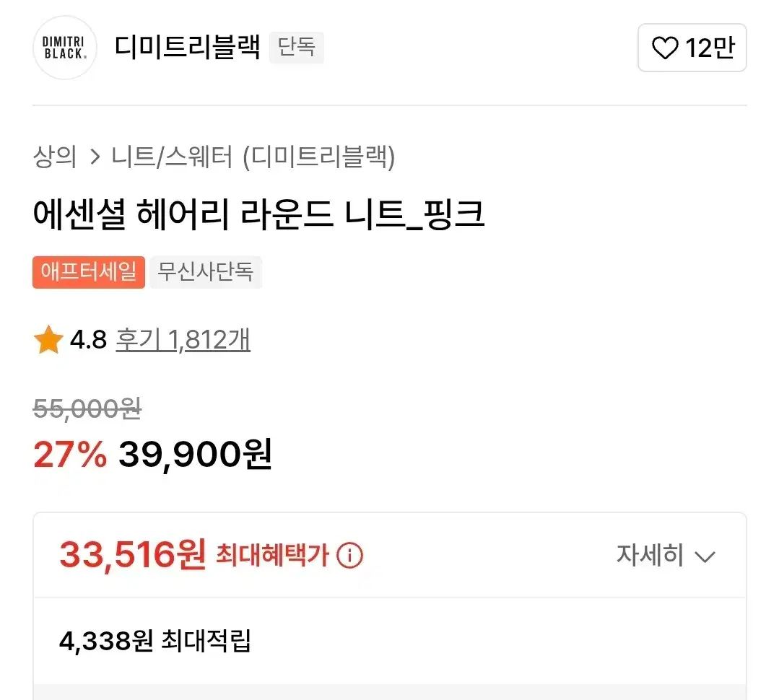
Task: Select the 무신사단독 badge
Action: pyautogui.click(x=206, y=272)
